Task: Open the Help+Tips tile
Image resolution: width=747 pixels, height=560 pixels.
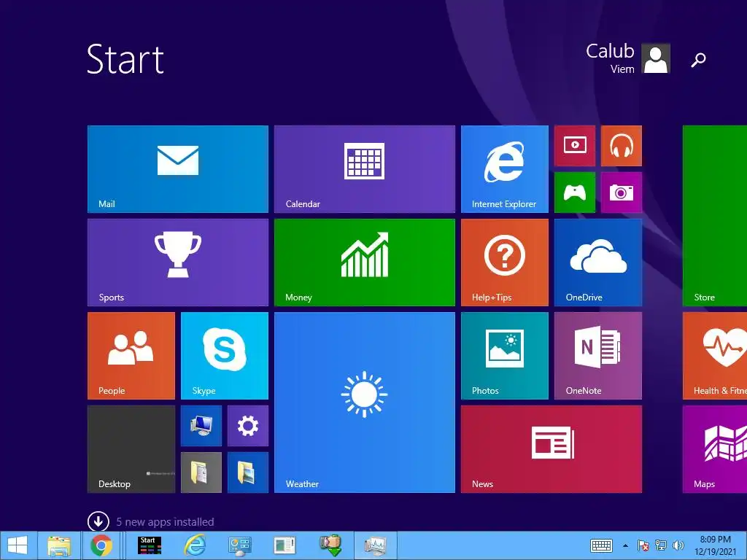Action: click(x=505, y=262)
